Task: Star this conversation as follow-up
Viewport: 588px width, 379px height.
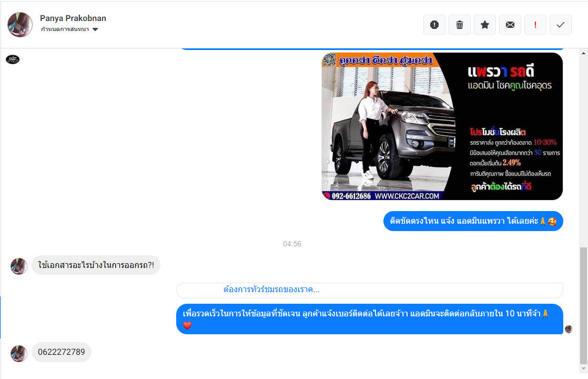Action: (x=485, y=25)
